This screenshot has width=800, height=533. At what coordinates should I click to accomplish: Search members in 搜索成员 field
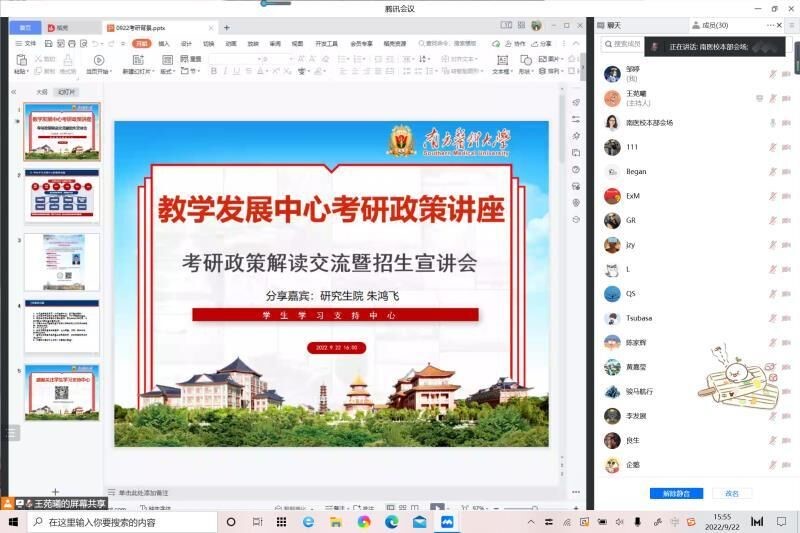point(627,44)
